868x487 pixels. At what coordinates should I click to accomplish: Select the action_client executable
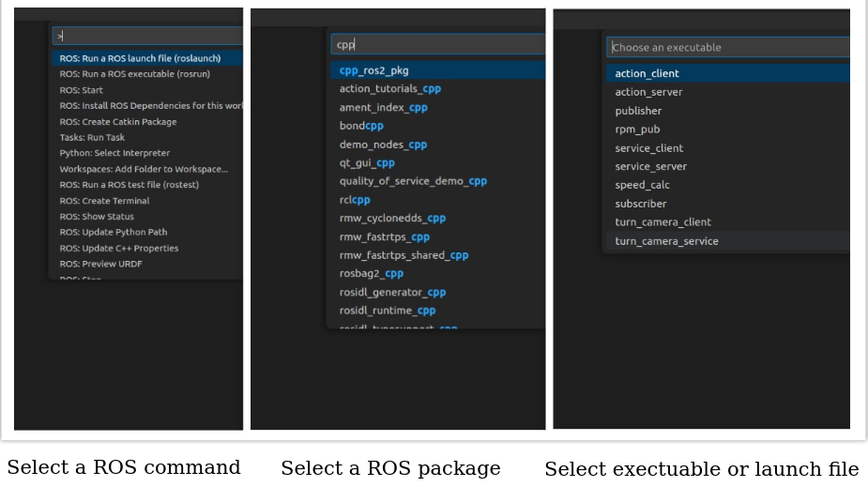(647, 73)
